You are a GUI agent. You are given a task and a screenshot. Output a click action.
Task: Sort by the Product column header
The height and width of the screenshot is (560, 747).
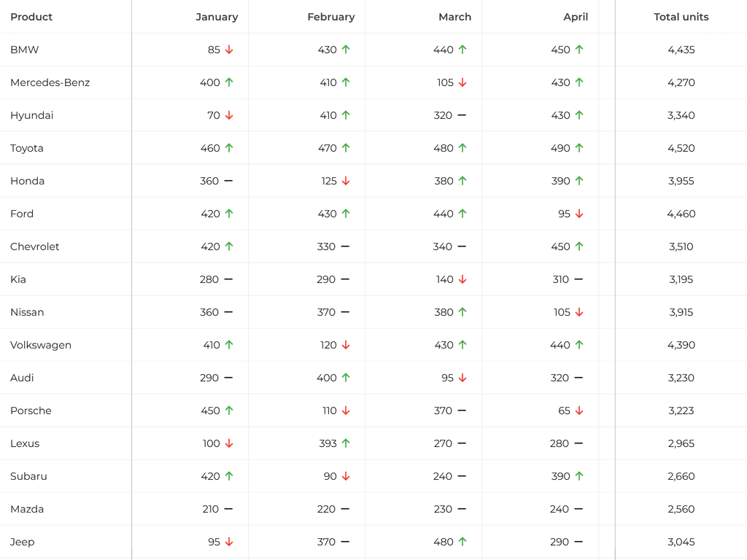[31, 17]
